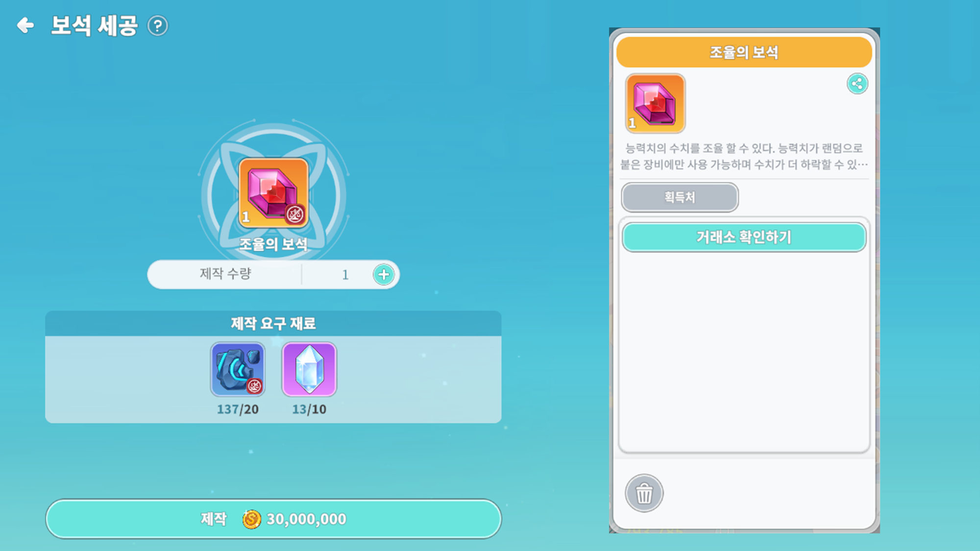Click the 제작 수량 label
The image size is (980, 551).
[225, 273]
